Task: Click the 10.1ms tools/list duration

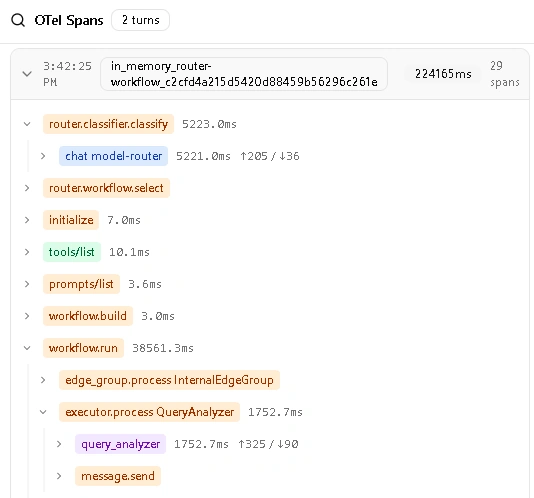Action: 129,252
